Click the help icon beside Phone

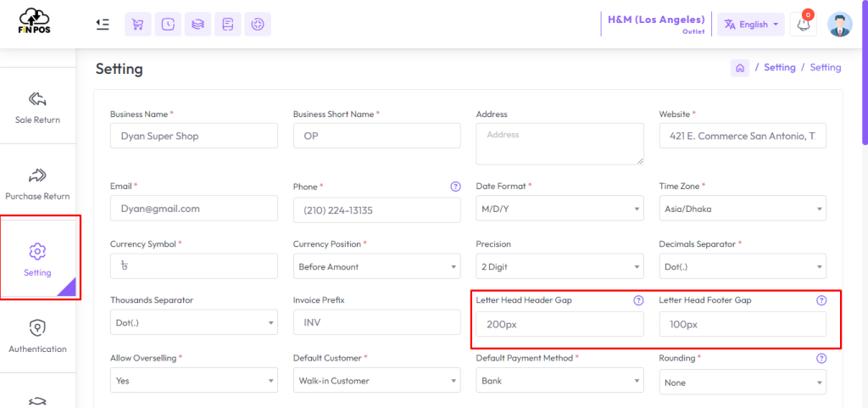pos(455,187)
